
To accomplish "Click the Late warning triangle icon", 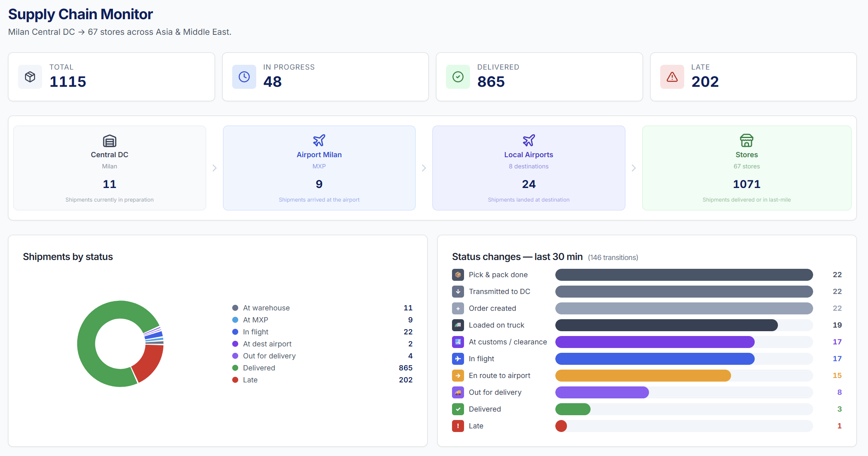I will tap(672, 77).
